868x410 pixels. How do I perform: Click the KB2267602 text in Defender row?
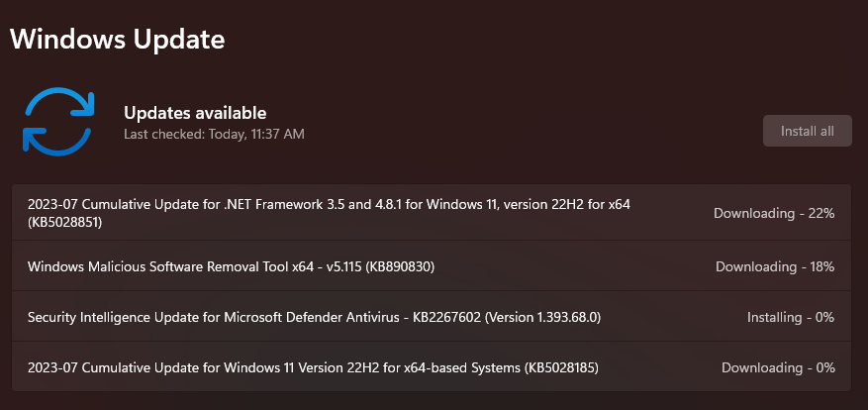tap(444, 318)
